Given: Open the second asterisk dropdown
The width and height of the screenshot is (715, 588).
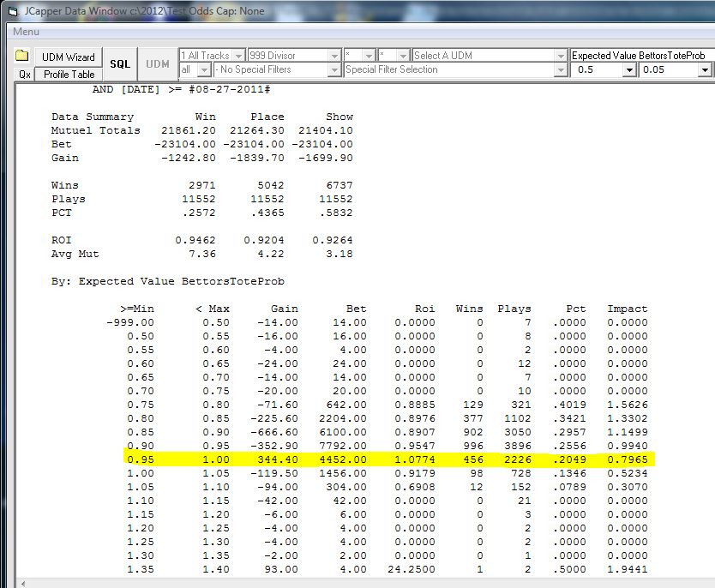Looking at the screenshot, I should tap(403, 56).
